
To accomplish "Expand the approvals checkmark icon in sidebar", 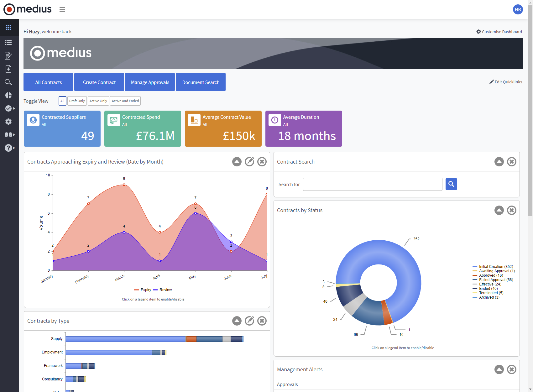I will tap(9, 108).
